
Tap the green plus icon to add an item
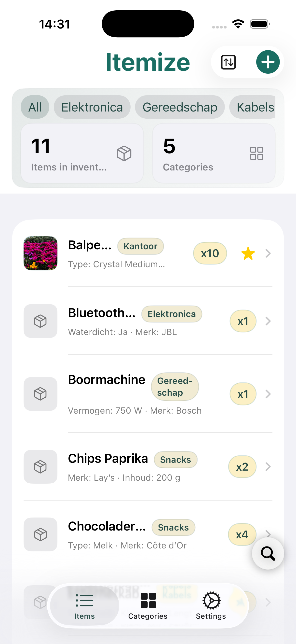(268, 62)
